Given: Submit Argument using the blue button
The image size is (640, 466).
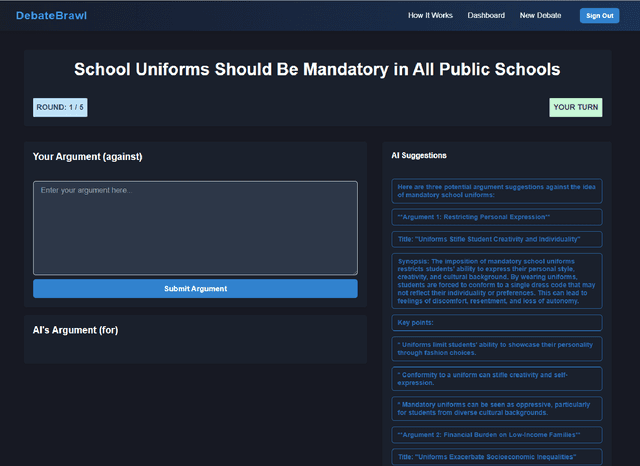Looking at the screenshot, I should point(195,289).
